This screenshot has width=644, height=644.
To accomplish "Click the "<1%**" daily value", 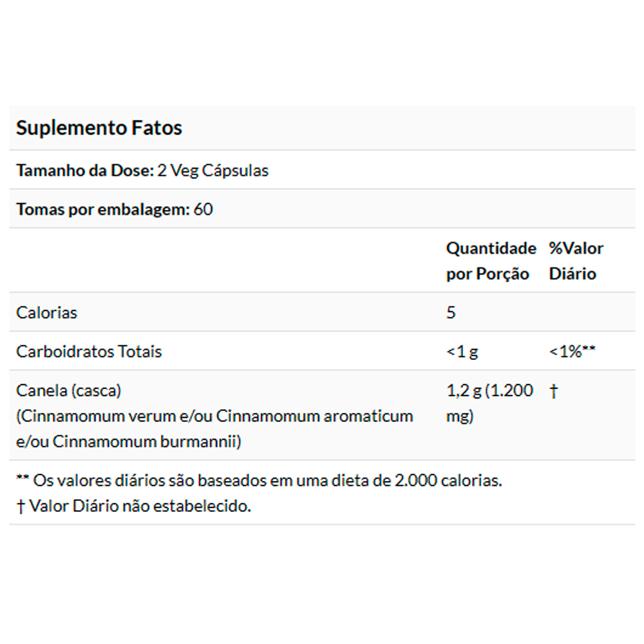I will [x=572, y=352].
